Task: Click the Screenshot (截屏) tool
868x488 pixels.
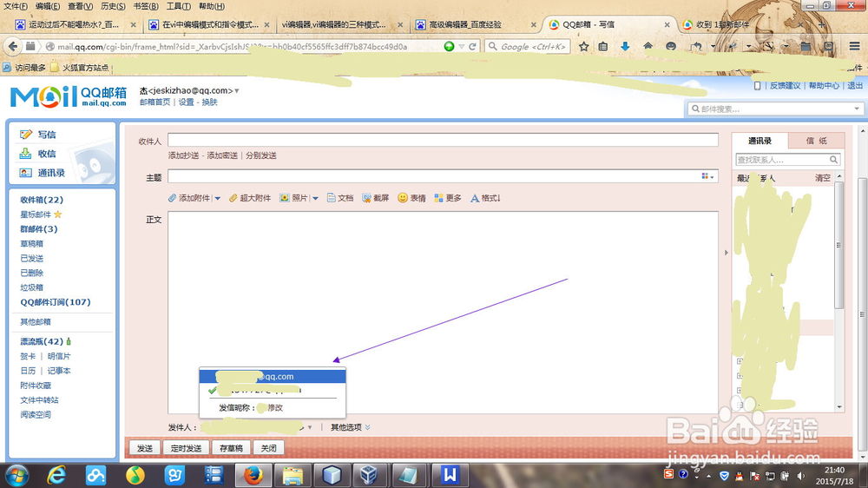Action: (x=376, y=198)
